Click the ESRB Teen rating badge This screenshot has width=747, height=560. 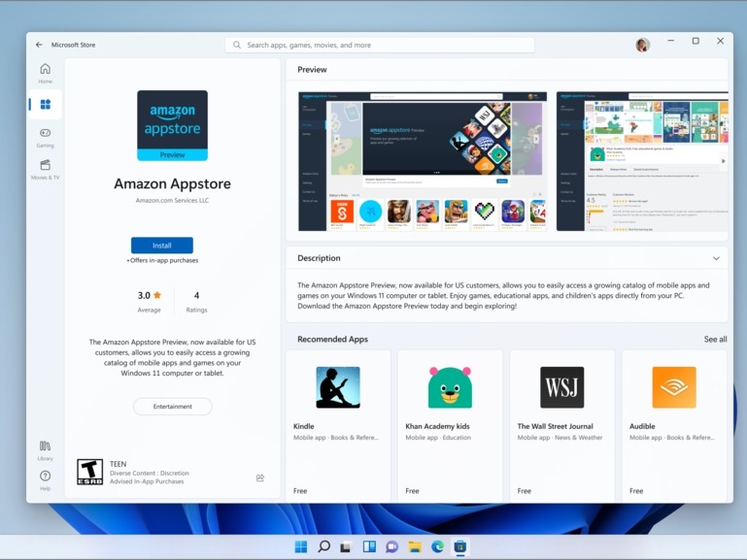click(x=90, y=472)
